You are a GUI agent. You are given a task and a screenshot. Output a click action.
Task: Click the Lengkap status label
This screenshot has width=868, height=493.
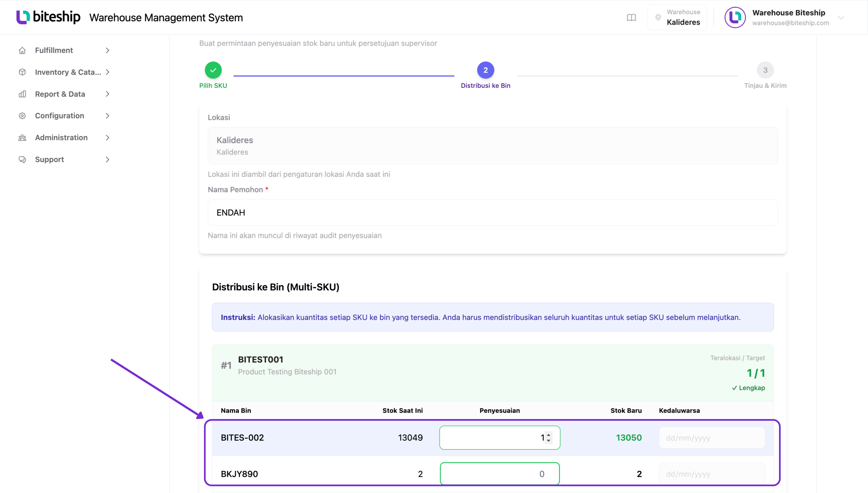pos(748,388)
